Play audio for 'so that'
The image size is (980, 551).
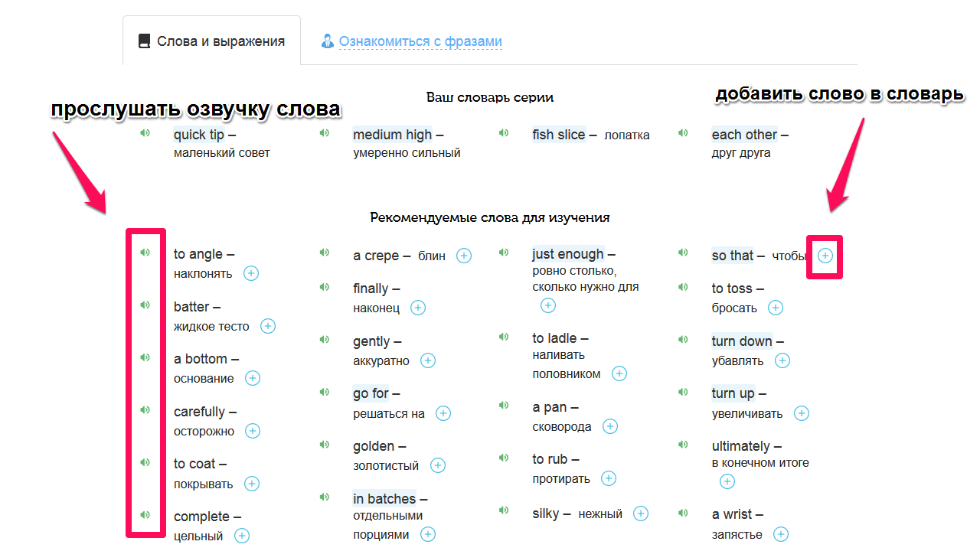pos(683,253)
